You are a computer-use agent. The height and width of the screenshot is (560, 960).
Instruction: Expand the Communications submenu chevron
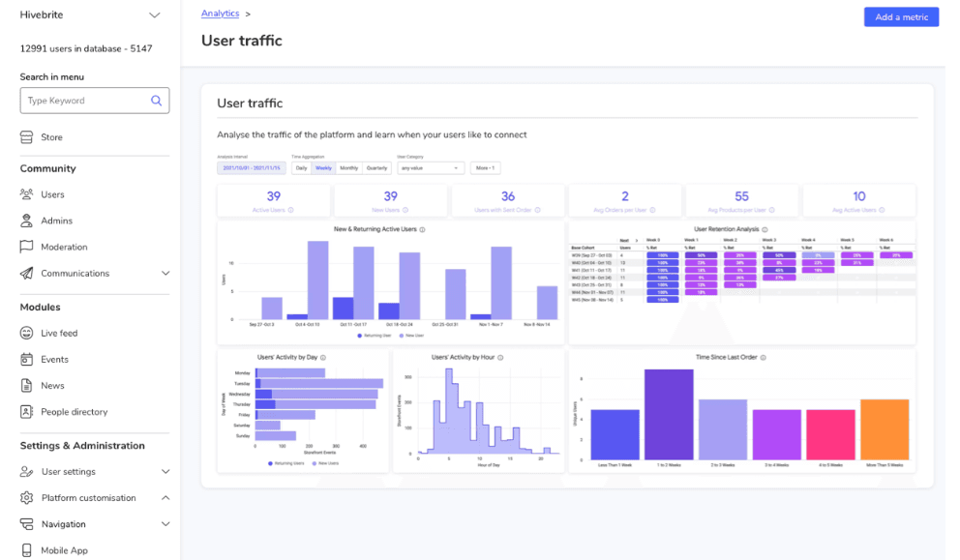(x=165, y=273)
